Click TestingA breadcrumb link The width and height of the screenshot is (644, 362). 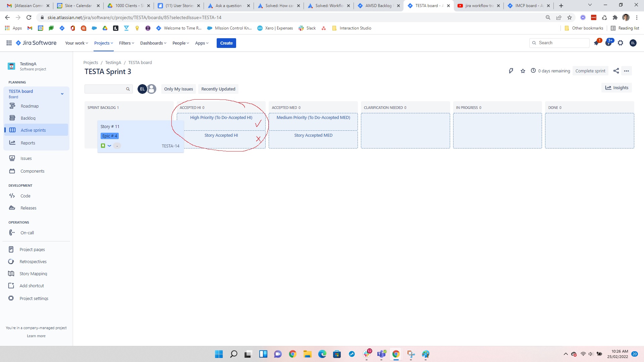(x=113, y=62)
